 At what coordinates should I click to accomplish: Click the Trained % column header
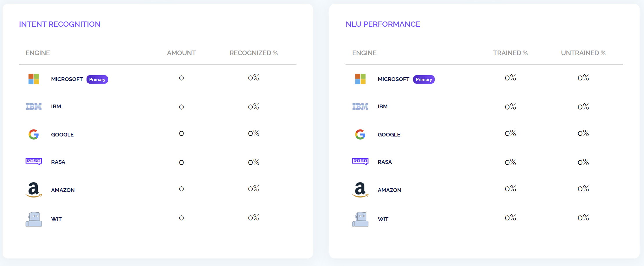pos(510,53)
